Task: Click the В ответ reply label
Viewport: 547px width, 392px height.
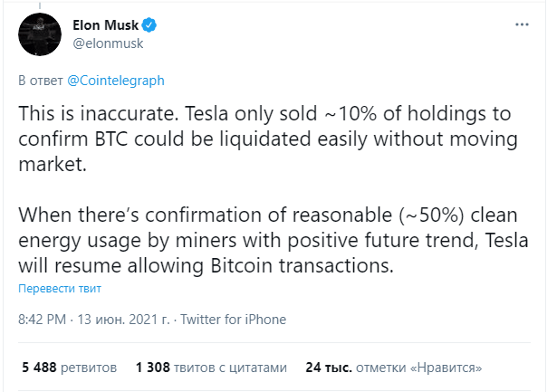Action: coord(41,81)
